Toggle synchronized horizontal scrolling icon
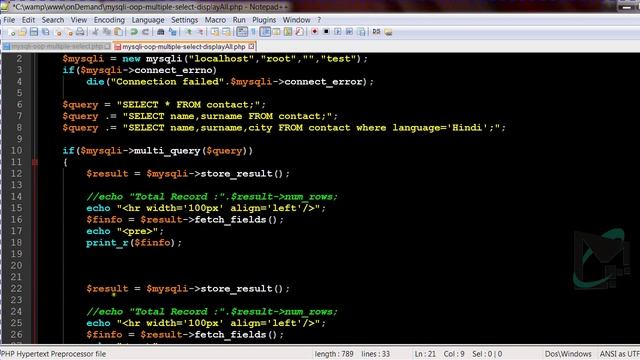 pyautogui.click(x=227, y=32)
